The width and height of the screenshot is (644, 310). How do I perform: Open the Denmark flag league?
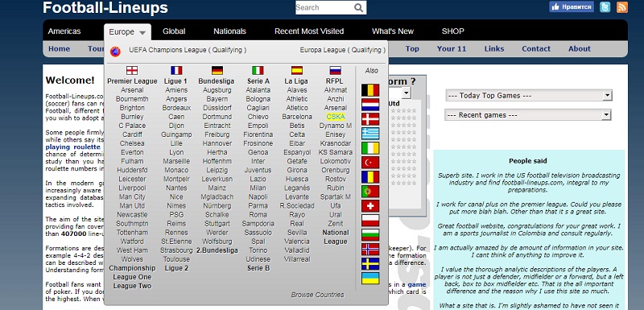click(x=370, y=119)
